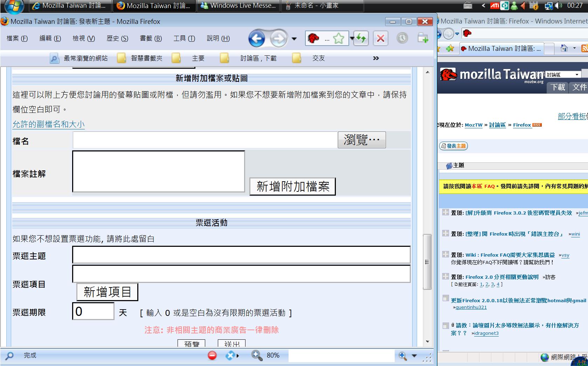Click the history clock toolbar icon

[x=402, y=38]
